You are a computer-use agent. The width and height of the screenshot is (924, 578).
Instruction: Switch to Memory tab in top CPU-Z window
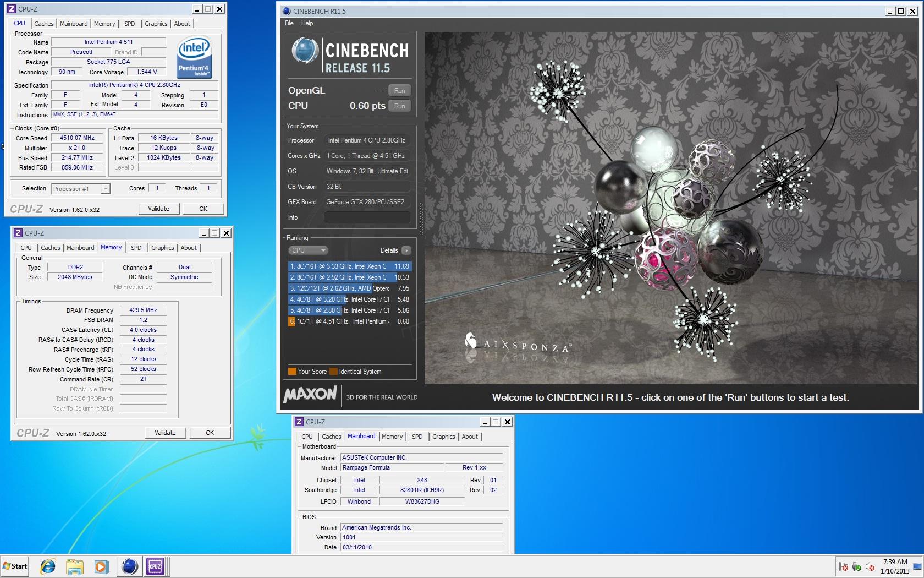pyautogui.click(x=105, y=24)
